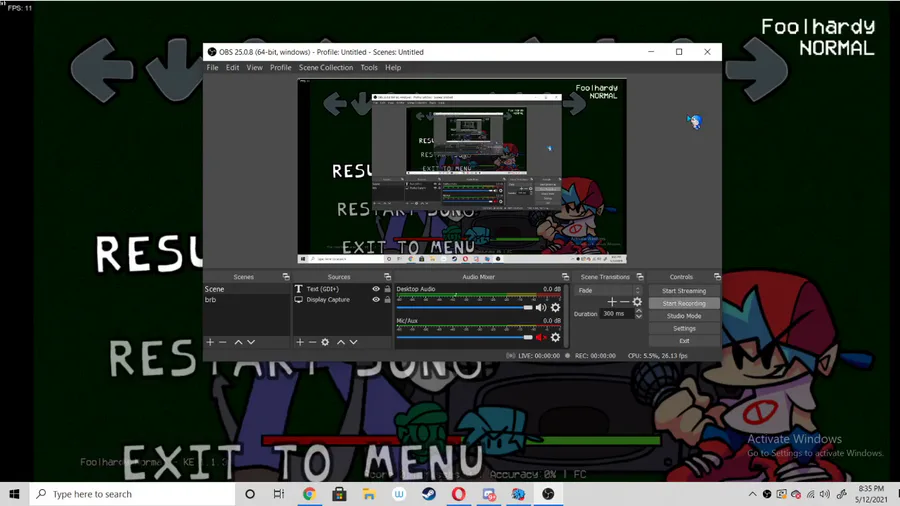Select the Scene item in Scenes
The image size is (900, 506).
tap(246, 289)
